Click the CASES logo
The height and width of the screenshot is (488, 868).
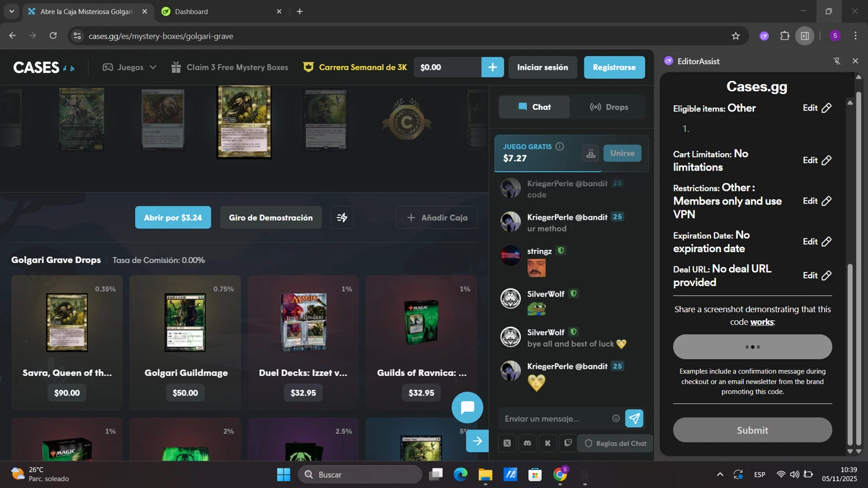pyautogui.click(x=44, y=68)
